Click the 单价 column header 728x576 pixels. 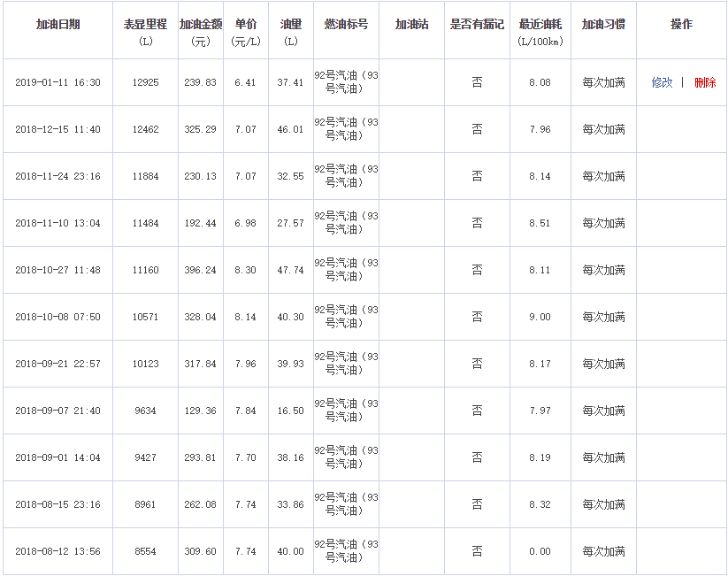tap(245, 24)
